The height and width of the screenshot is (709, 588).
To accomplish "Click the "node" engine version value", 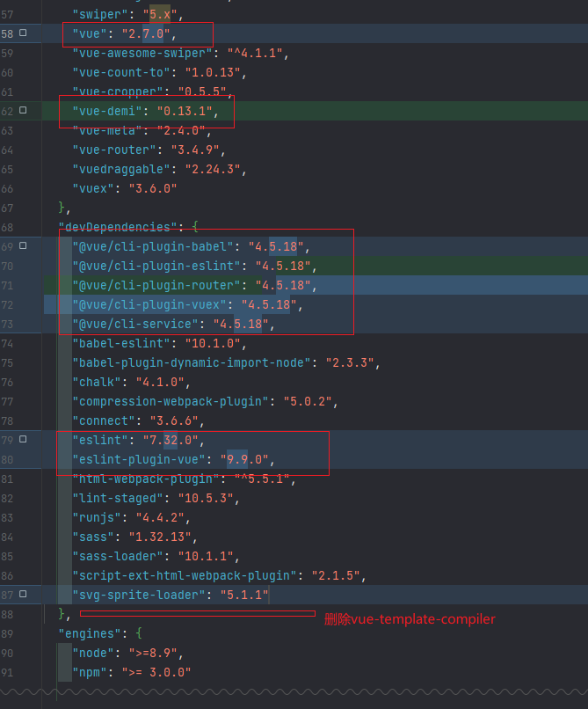I will [x=152, y=653].
